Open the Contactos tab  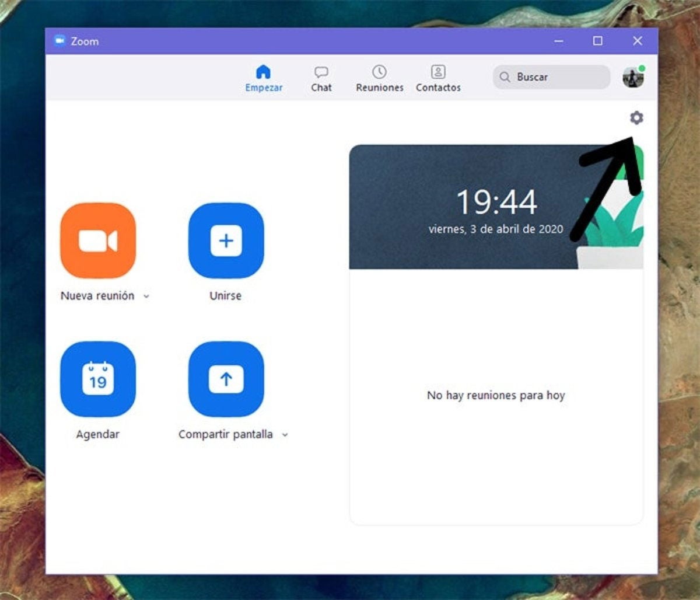pos(438,79)
